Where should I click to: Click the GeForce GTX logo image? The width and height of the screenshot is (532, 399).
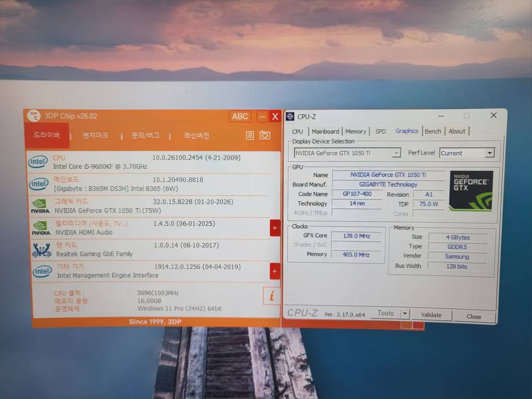[471, 191]
